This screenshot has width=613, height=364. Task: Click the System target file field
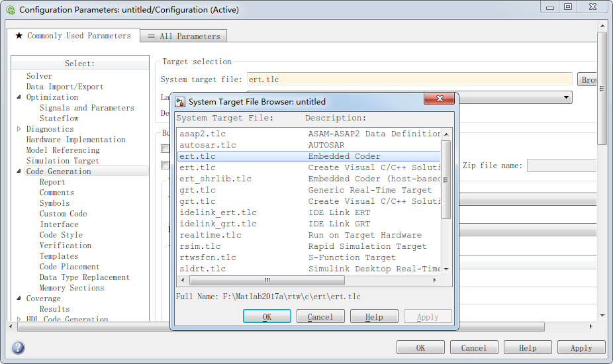tap(409, 79)
